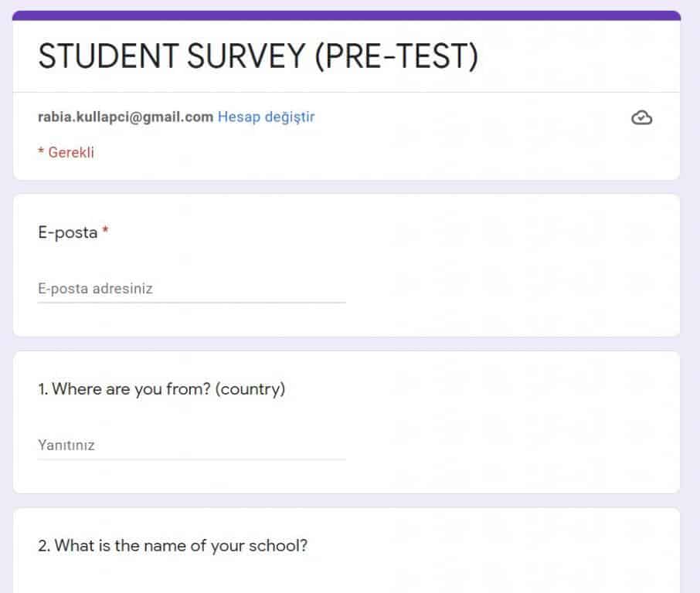The width and height of the screenshot is (700, 593).
Task: Click the E-posta question label
Action: coord(67,232)
